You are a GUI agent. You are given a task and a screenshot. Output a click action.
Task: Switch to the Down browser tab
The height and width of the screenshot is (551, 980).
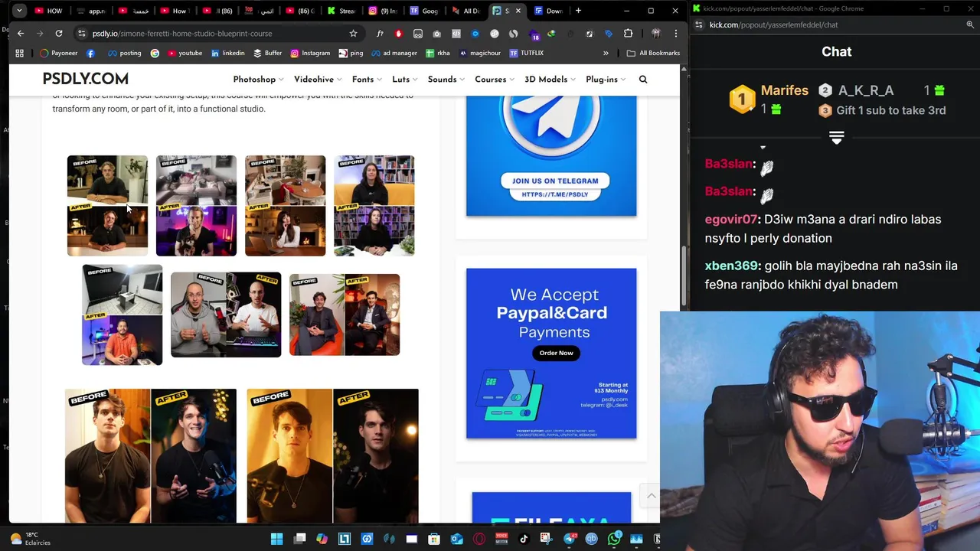pyautogui.click(x=548, y=11)
